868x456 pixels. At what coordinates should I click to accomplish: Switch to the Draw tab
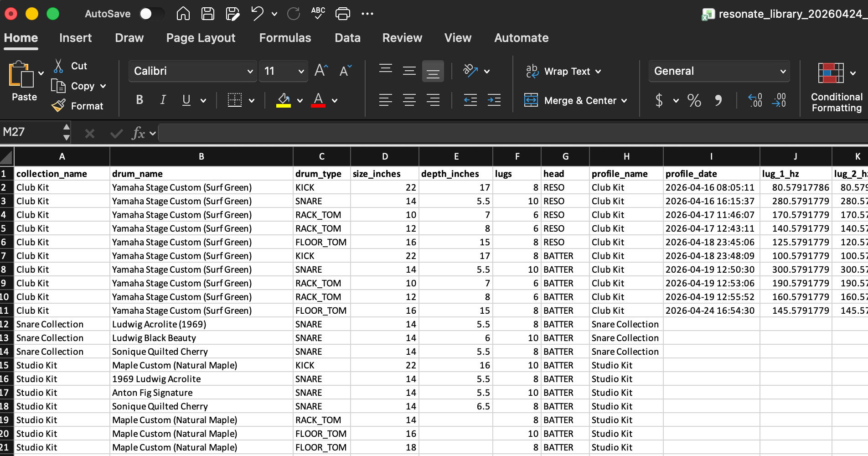pos(129,38)
